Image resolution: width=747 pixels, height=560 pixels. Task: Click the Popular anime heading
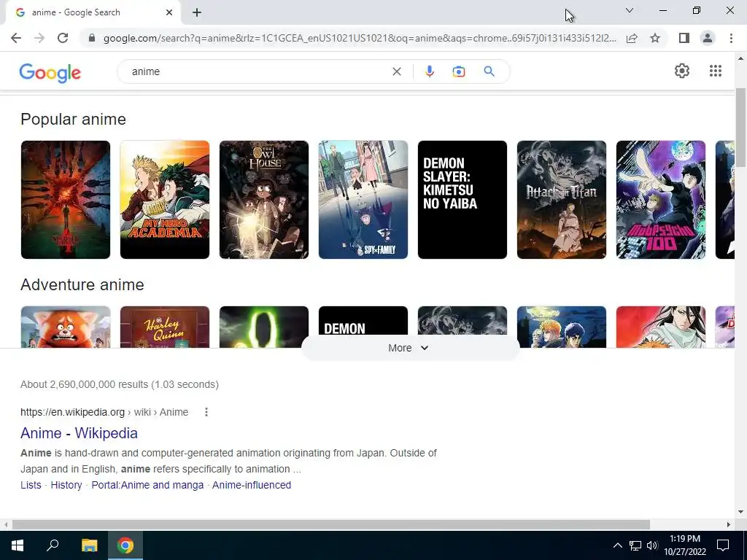coord(74,119)
